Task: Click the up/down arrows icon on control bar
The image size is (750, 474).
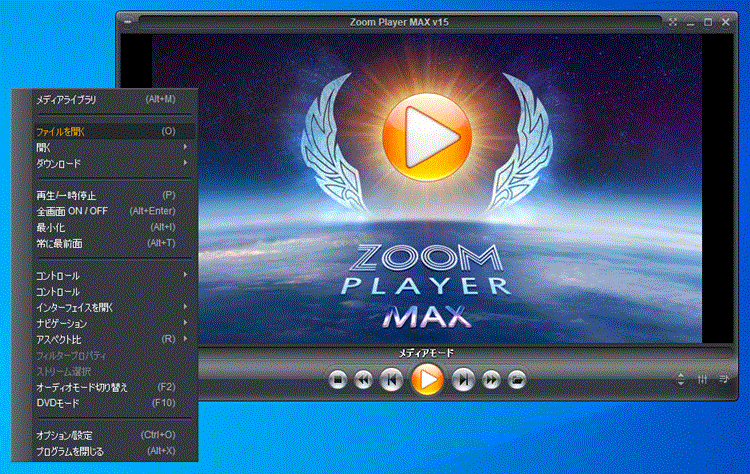Action: coord(681,380)
